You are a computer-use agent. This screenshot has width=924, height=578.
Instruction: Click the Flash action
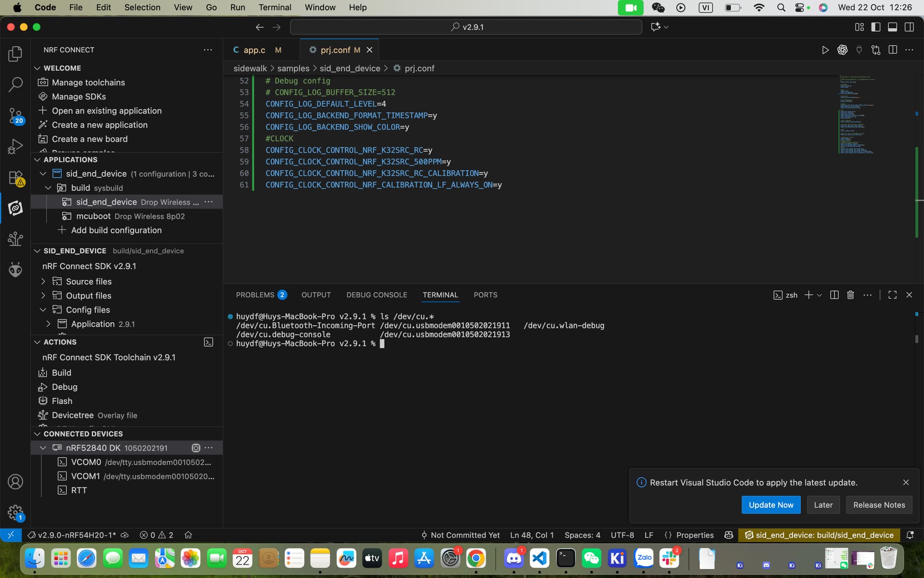(x=62, y=401)
